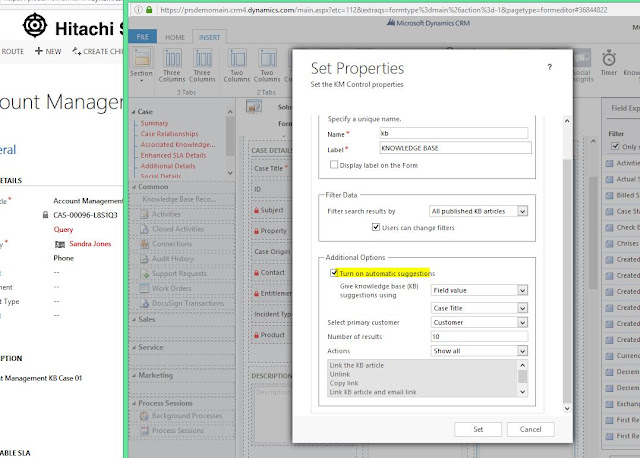Collapse the Common group in navigation pane
The image size is (640, 458).
134,187
